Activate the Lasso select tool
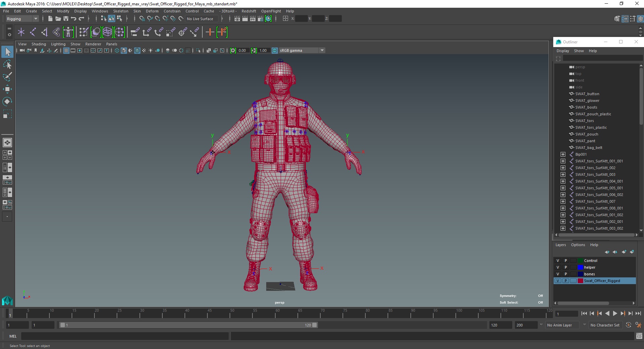The height and width of the screenshot is (349, 644). 7,65
